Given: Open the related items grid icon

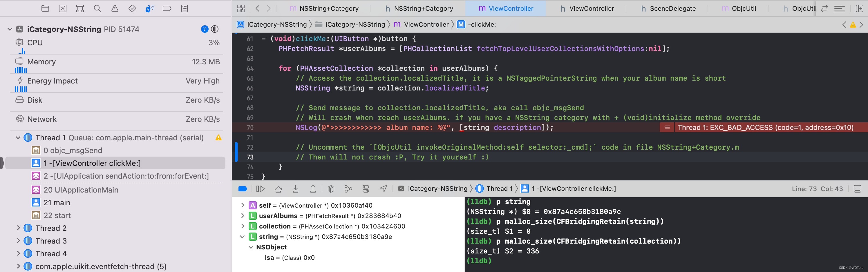Looking at the screenshot, I should [x=240, y=8].
